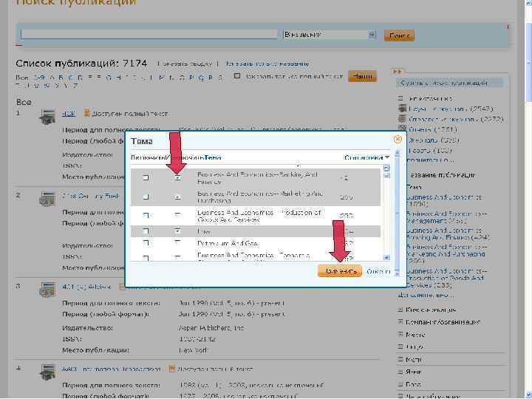Image resolution: width=532 pixels, height=399 pixels.
Task: Click the browser page vertical scrollbar
Action: point(528,199)
